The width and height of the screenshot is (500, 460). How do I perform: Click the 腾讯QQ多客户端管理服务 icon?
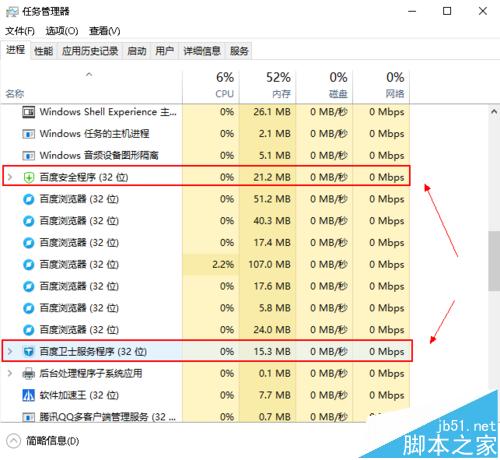click(x=29, y=417)
